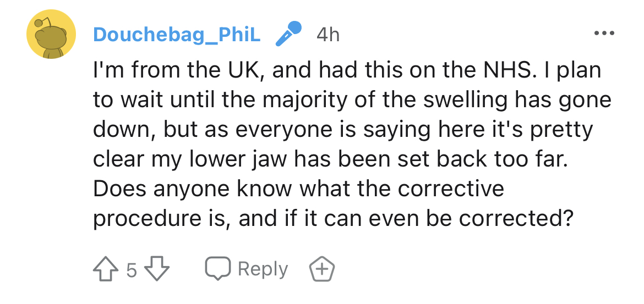The width and height of the screenshot is (644, 304).
Task: Tap the Reply button text
Action: [x=263, y=269]
